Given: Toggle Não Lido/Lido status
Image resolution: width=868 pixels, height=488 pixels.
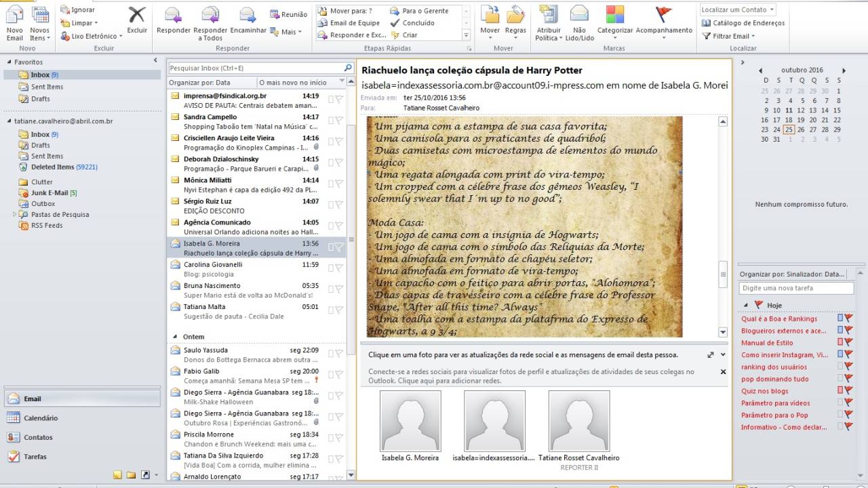Looking at the screenshot, I should [x=579, y=23].
